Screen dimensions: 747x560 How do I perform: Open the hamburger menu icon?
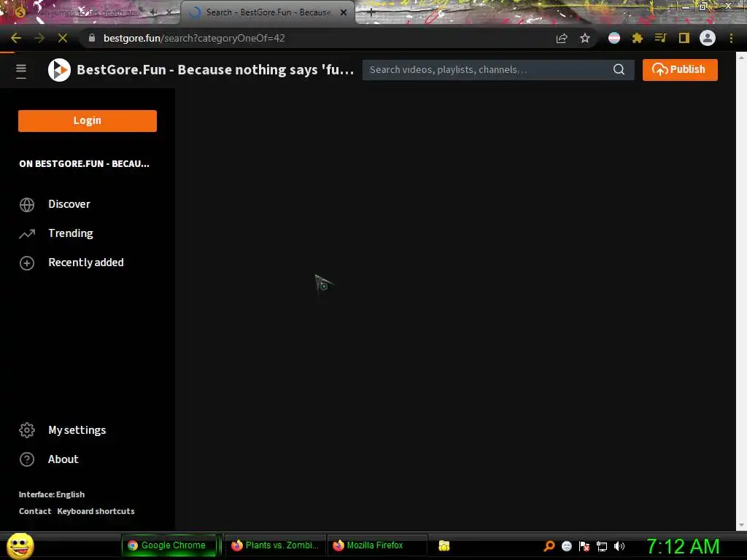coord(21,71)
